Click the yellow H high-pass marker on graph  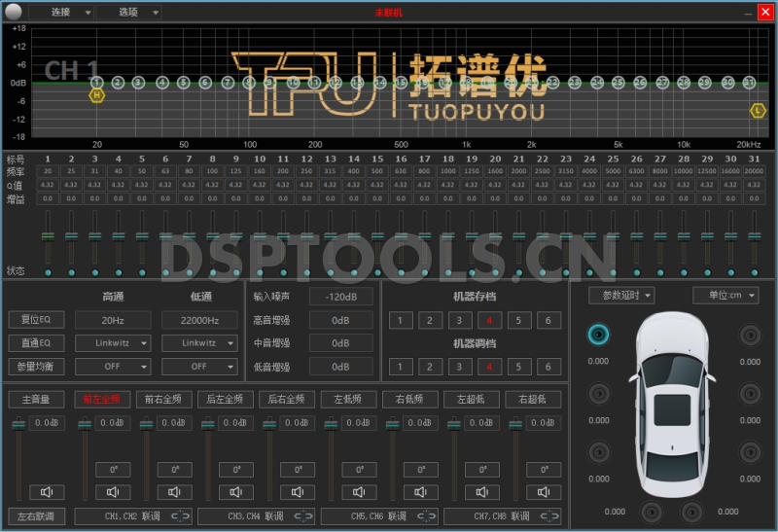pos(96,95)
